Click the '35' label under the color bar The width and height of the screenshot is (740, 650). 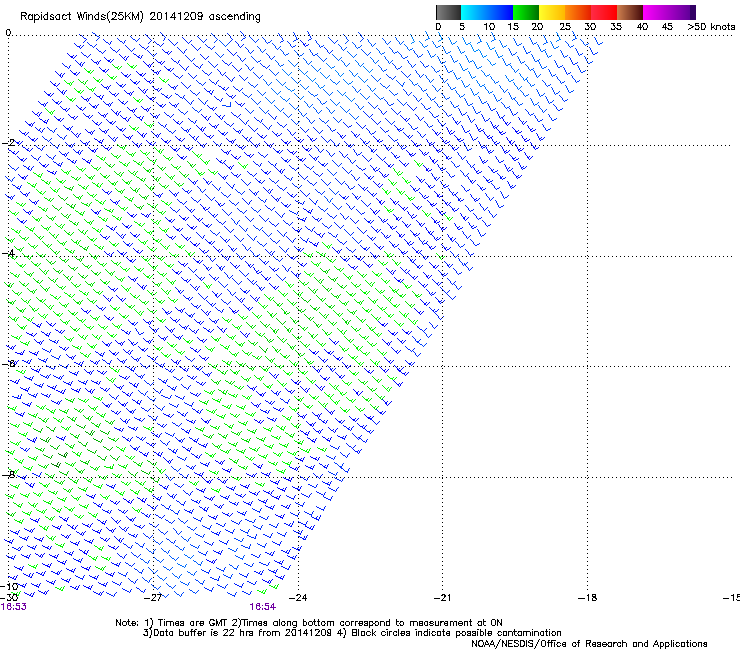click(x=616, y=26)
